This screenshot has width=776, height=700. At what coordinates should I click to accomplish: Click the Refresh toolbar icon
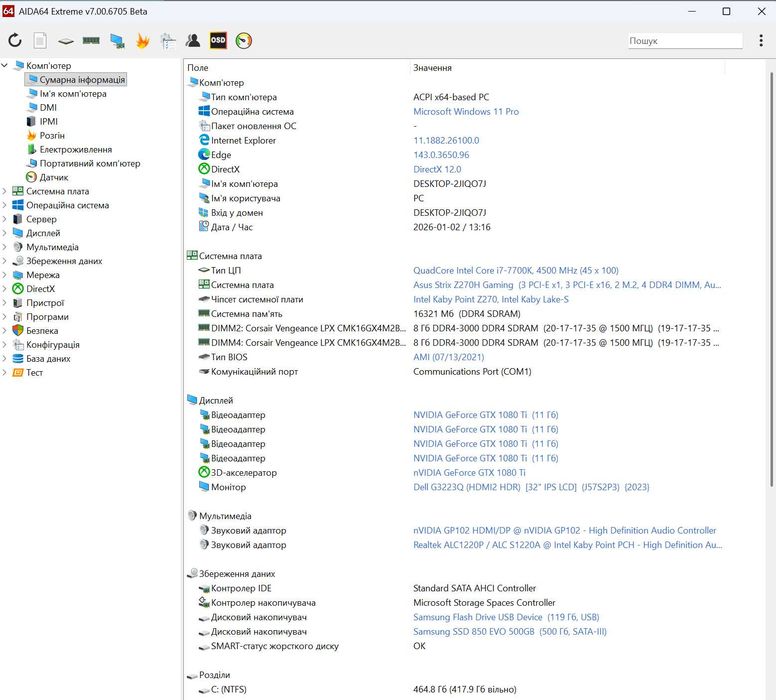coord(15,41)
